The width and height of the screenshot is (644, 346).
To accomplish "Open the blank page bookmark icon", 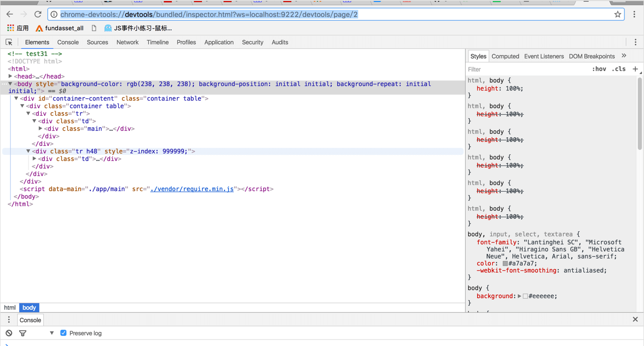I will point(94,28).
